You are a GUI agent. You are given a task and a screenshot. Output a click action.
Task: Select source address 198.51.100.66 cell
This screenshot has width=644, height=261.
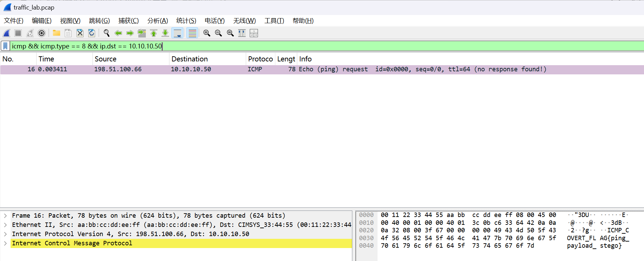click(x=118, y=69)
